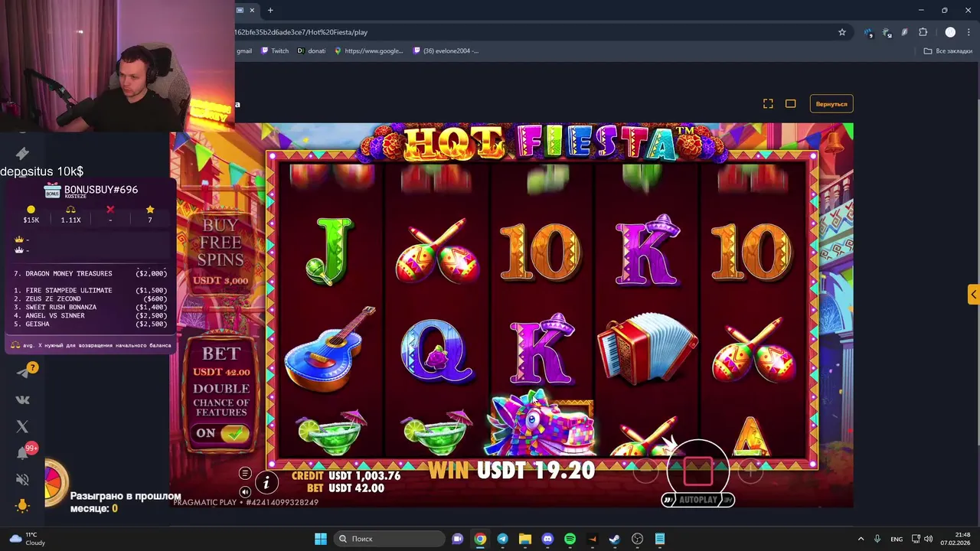
Task: Open Все закладки folder
Action: tap(948, 51)
